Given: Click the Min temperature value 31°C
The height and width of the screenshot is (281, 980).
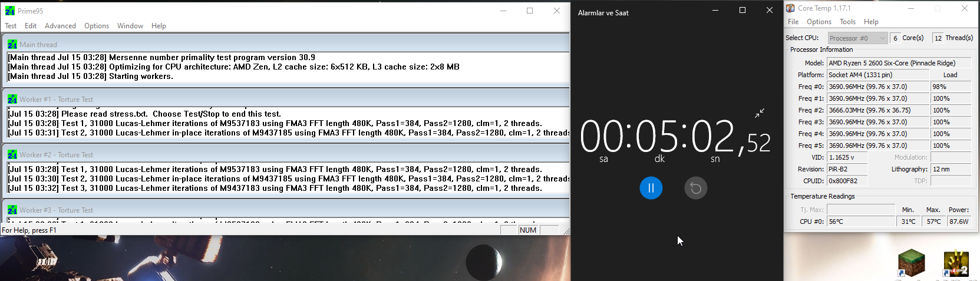Looking at the screenshot, I should click(x=908, y=222).
